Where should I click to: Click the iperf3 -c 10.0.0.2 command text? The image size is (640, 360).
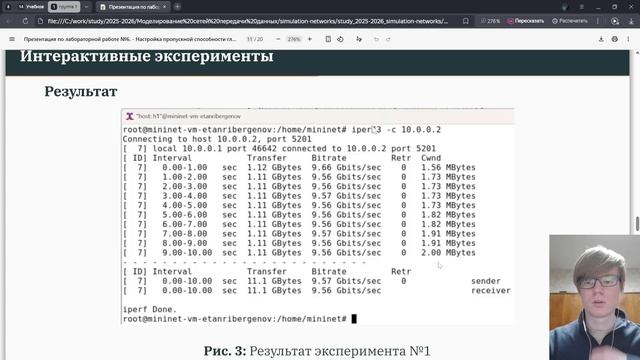click(396, 130)
